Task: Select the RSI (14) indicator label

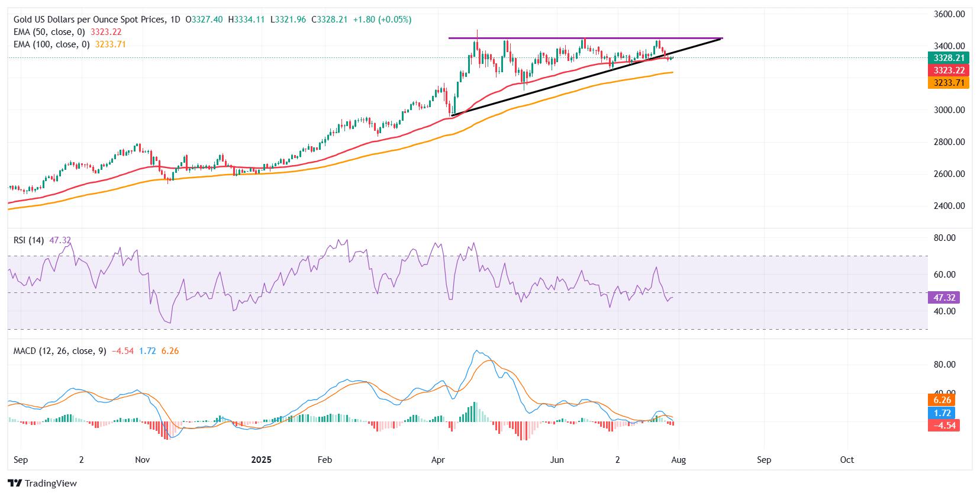Action: point(30,240)
